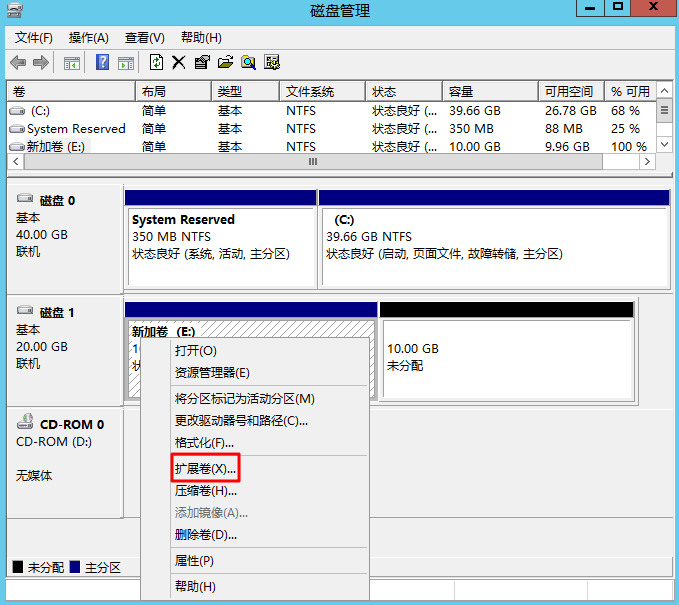Choose 帮助(H) at the context menu bottom
The height and width of the screenshot is (605, 679).
[x=269, y=586]
